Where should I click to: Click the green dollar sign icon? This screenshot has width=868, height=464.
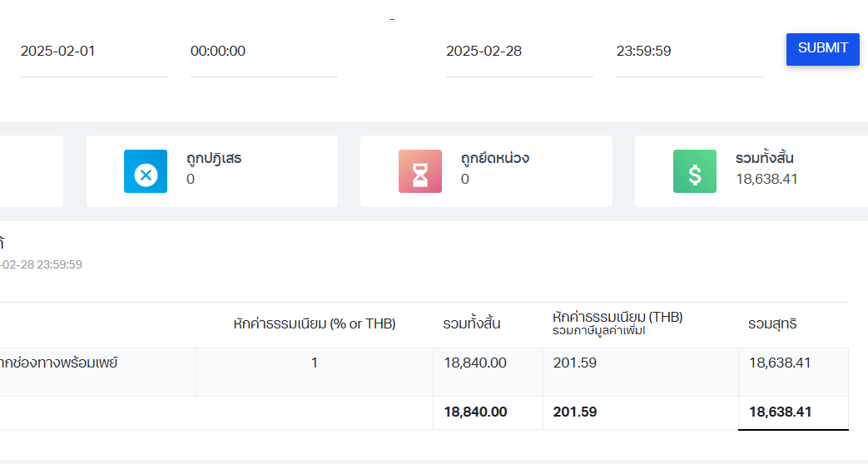695,171
